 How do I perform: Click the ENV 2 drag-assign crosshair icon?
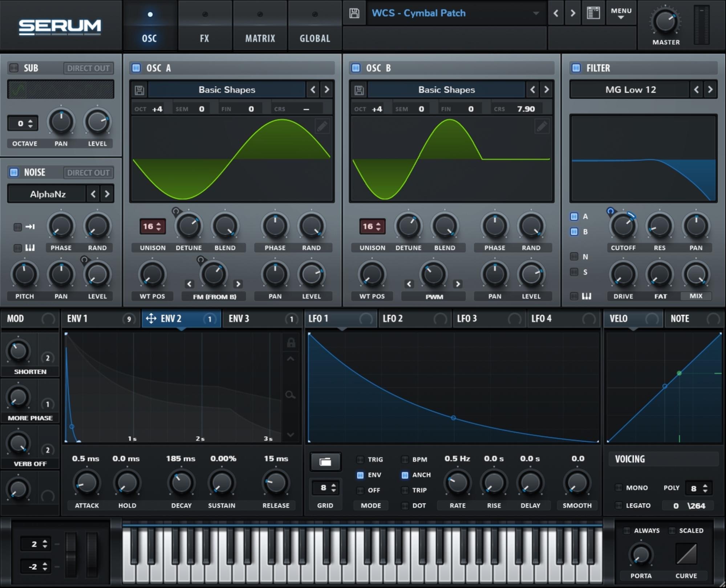tap(151, 319)
